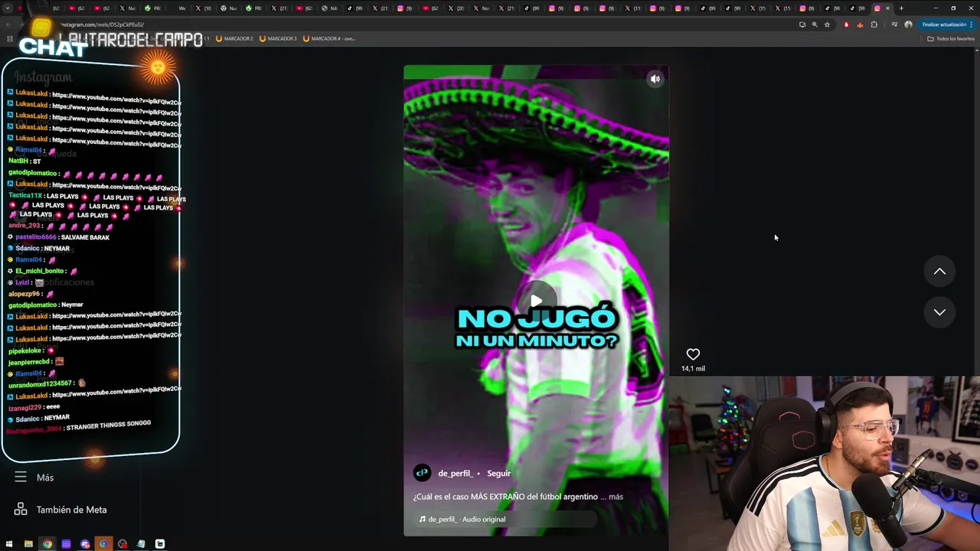
Task: Expand the reel caption with "más"
Action: tap(616, 497)
